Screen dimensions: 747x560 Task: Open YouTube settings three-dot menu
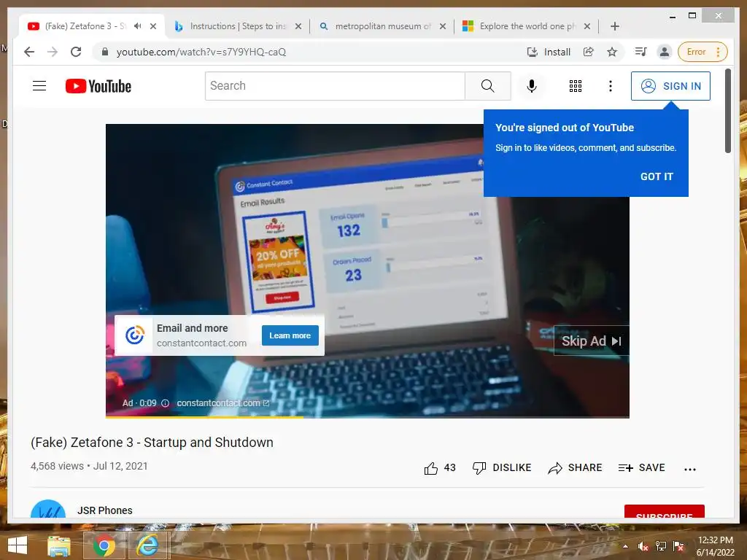click(611, 86)
